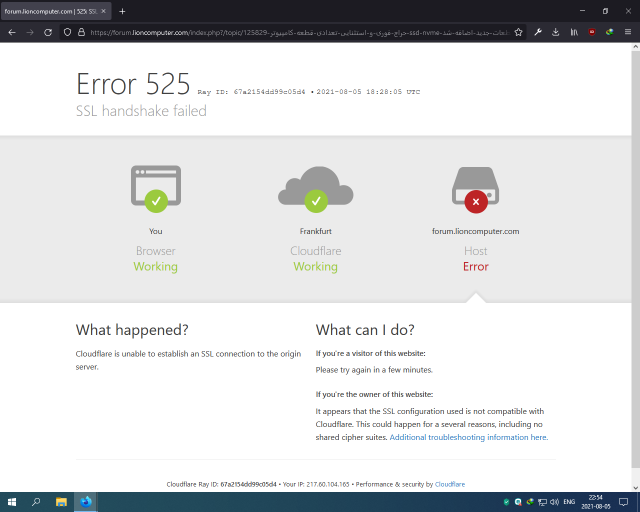
Task: Open the Windows notification center
Action: 628,501
